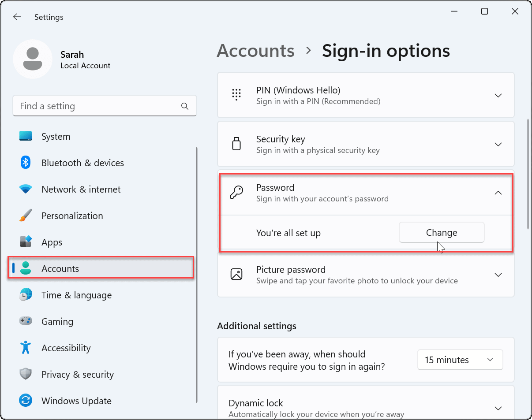The height and width of the screenshot is (420, 532).
Task: Click the Accessibility figure icon
Action: click(26, 348)
